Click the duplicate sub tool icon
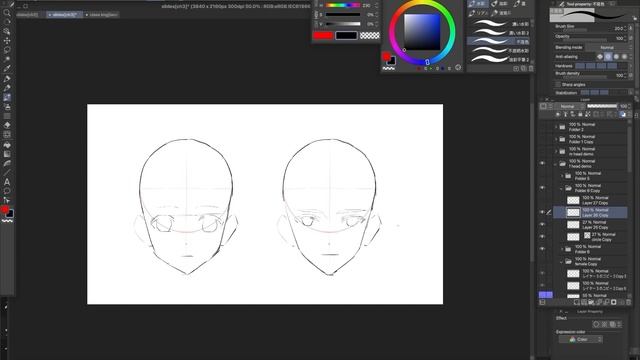This screenshot has width=640, height=360. coord(524,69)
